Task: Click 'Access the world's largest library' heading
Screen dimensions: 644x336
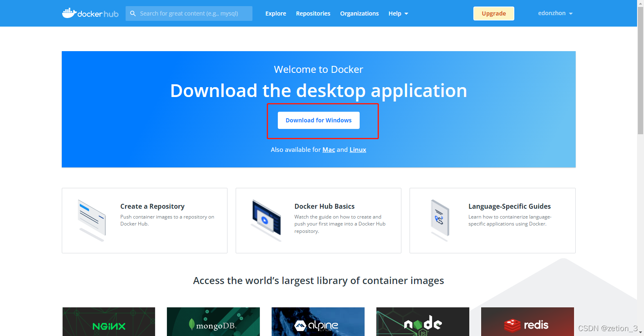Action: click(318, 281)
